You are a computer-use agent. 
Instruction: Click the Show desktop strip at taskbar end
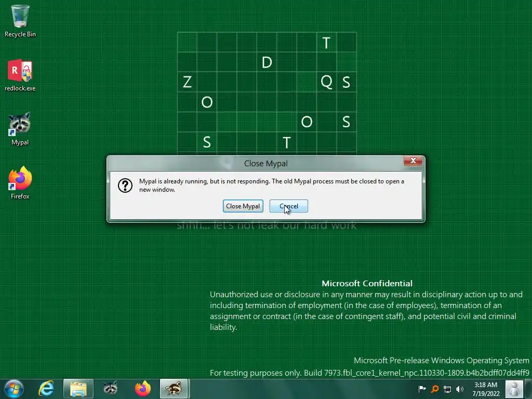pos(529,389)
